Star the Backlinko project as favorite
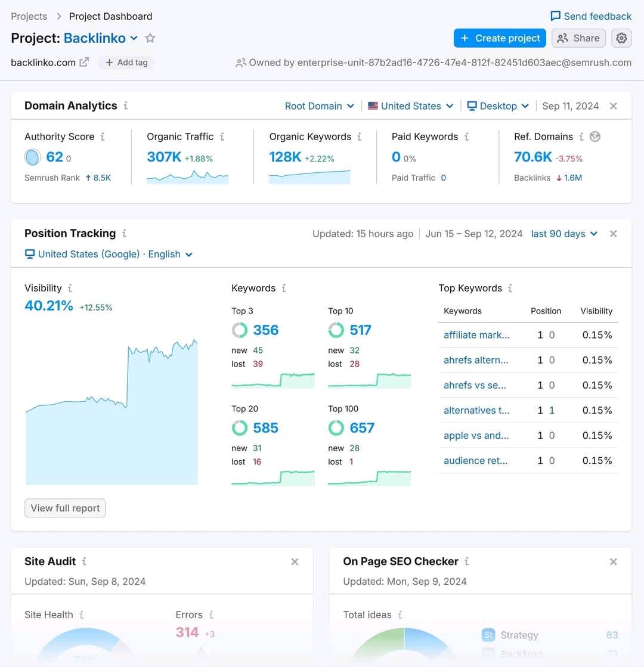This screenshot has height=667, width=644. click(150, 38)
